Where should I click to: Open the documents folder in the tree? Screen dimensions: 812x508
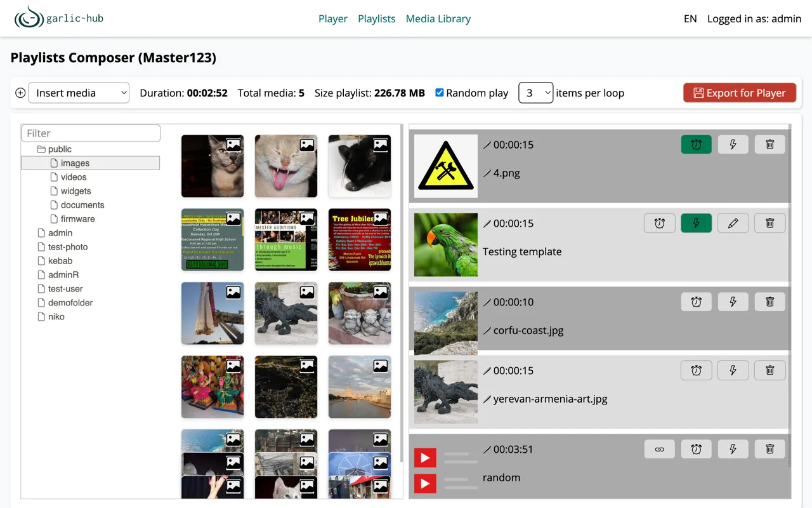82,205
